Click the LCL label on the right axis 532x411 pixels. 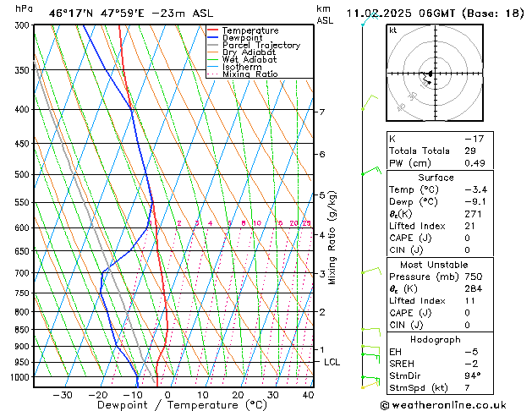[x=332, y=362]
